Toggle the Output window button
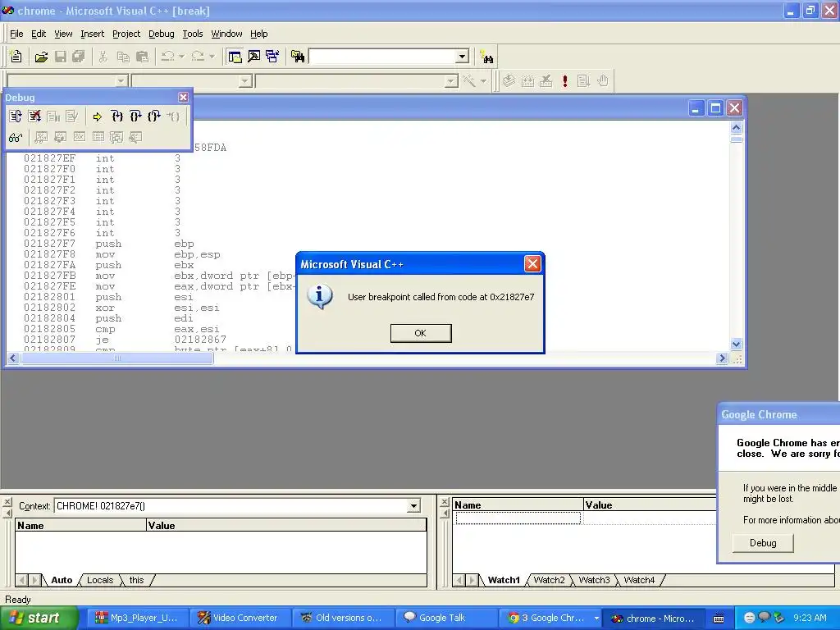The image size is (840, 630). pyautogui.click(x=254, y=57)
